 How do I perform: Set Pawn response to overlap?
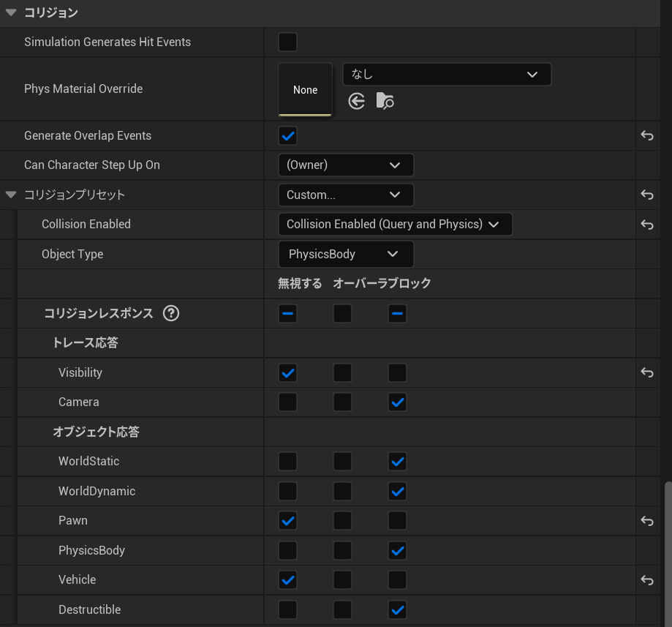pyautogui.click(x=342, y=521)
